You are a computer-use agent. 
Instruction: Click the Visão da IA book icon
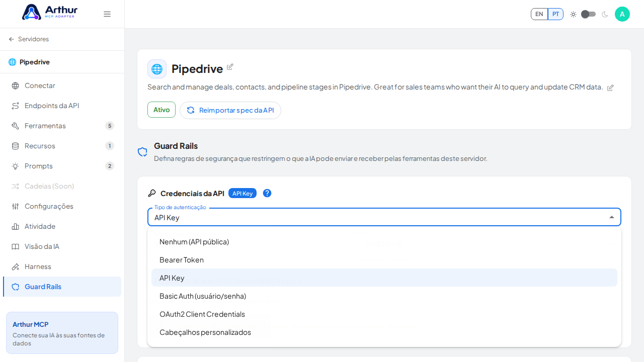(x=16, y=246)
